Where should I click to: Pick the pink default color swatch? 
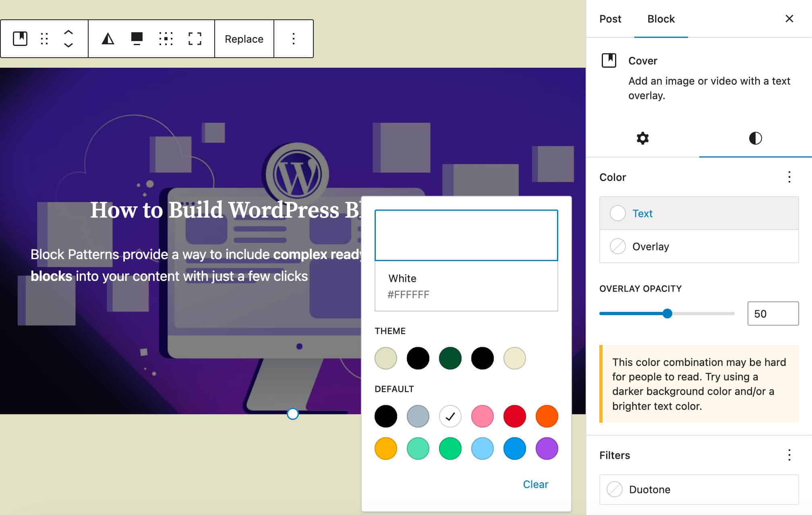point(482,416)
